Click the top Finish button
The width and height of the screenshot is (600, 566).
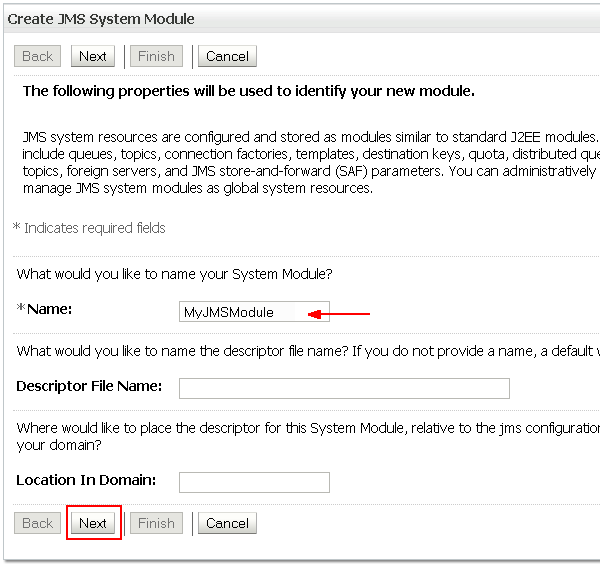tap(156, 56)
